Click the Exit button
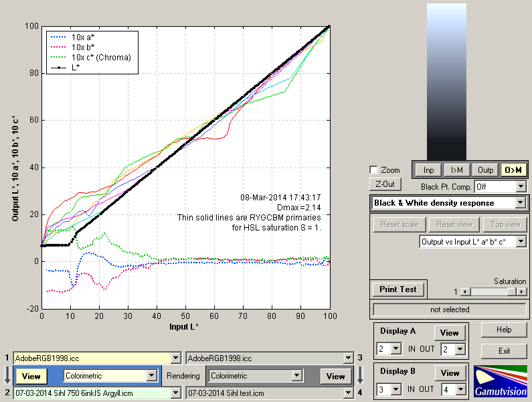This screenshot has width=532, height=402. 504,350
